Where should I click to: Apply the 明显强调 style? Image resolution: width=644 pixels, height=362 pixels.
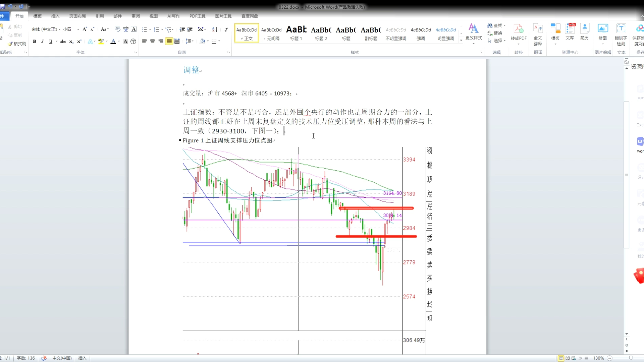(x=446, y=33)
